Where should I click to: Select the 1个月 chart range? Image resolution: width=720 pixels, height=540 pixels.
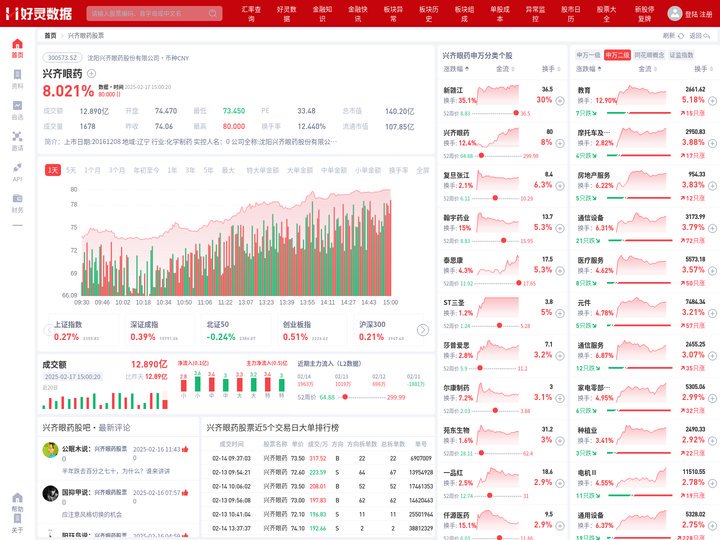click(x=92, y=170)
